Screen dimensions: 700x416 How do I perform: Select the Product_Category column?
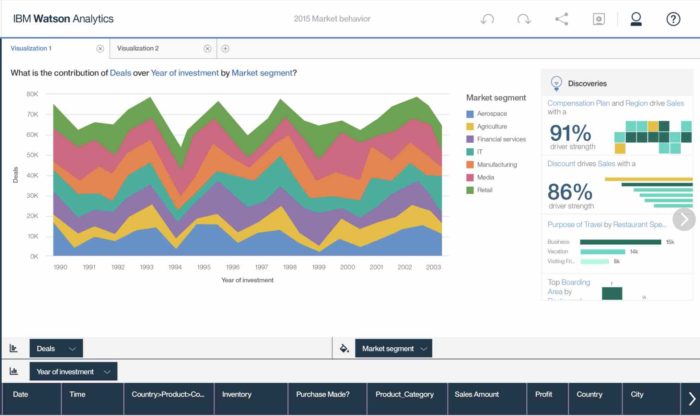tap(407, 399)
